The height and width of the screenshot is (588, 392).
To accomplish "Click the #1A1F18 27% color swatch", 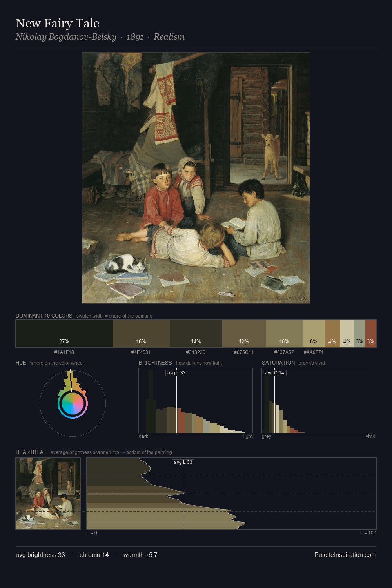I will point(64,334).
